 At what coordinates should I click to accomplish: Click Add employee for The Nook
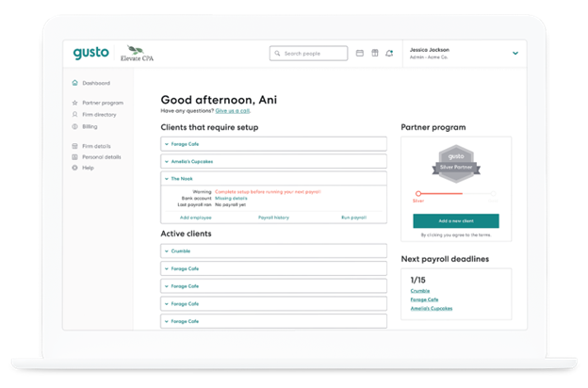pyautogui.click(x=196, y=218)
